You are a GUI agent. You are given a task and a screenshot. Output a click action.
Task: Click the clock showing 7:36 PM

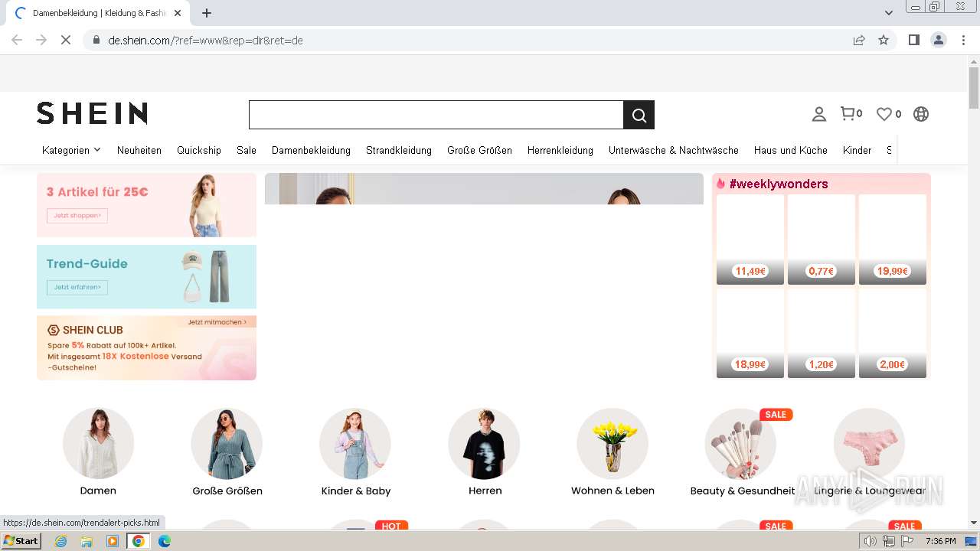tap(940, 541)
